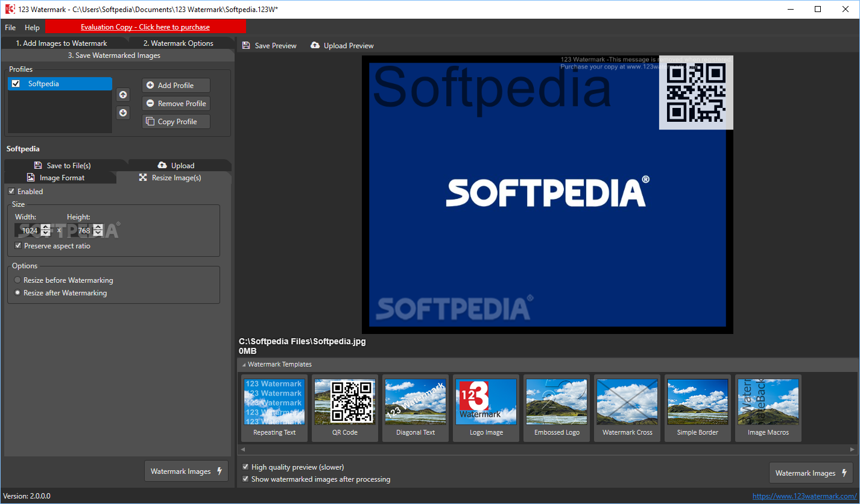This screenshot has height=504, width=860.
Task: Select the Softpedia profile in the list
Action: click(60, 84)
